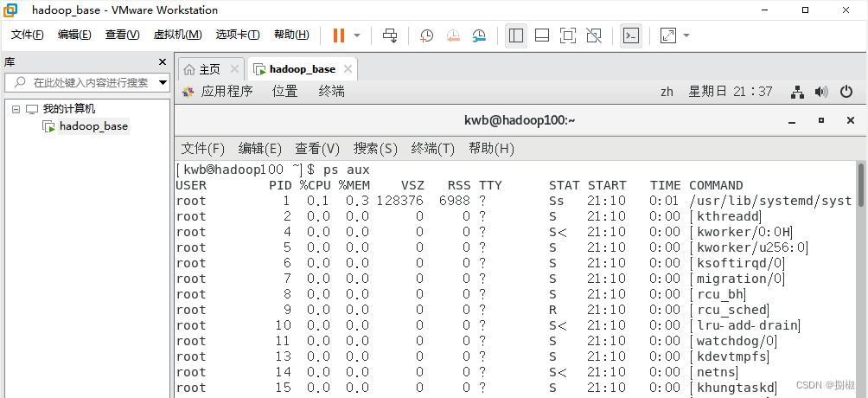
Task: Toggle the thumbnail bar view icon
Action: point(542,35)
